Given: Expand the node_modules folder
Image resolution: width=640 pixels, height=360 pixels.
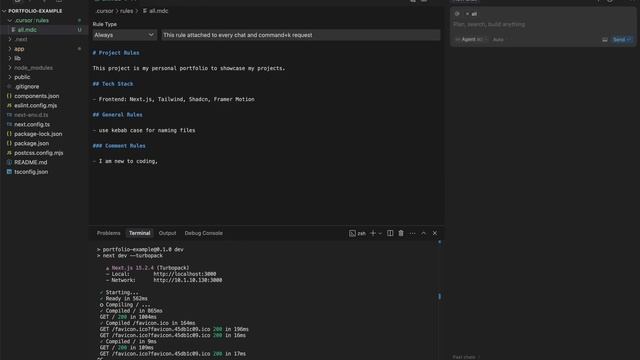Looking at the screenshot, I should 10,68.
